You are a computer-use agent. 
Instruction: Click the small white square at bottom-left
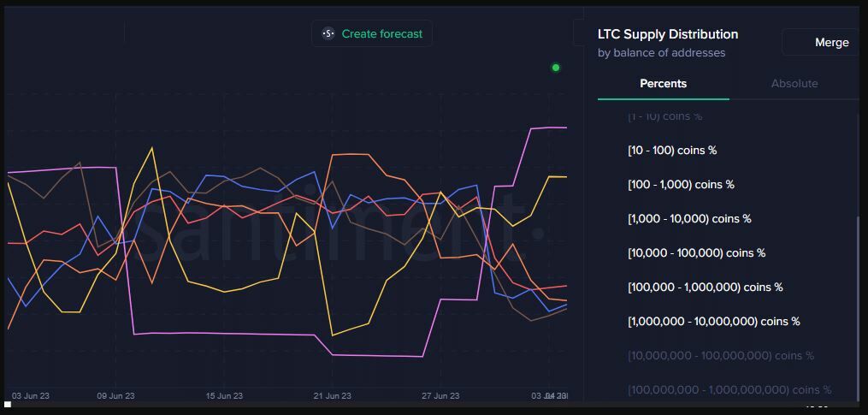pyautogui.click(x=8, y=405)
